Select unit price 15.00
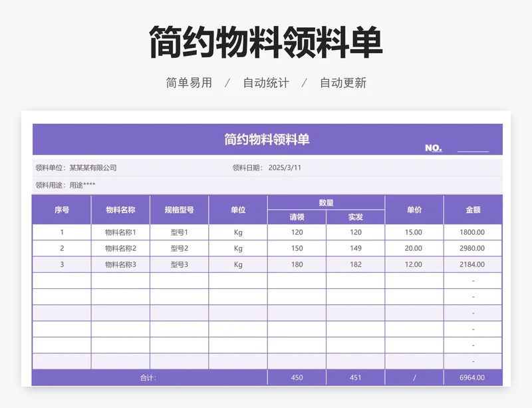The height and width of the screenshot is (408, 532). click(x=414, y=232)
